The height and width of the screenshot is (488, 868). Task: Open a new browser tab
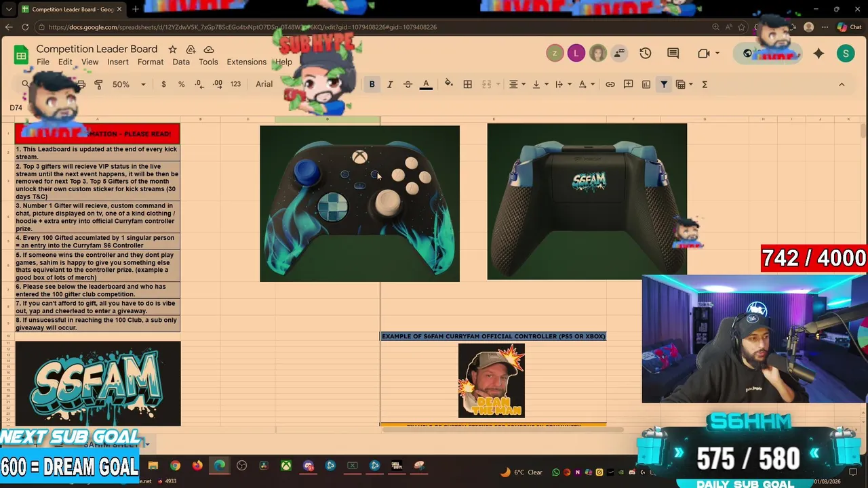(x=136, y=9)
